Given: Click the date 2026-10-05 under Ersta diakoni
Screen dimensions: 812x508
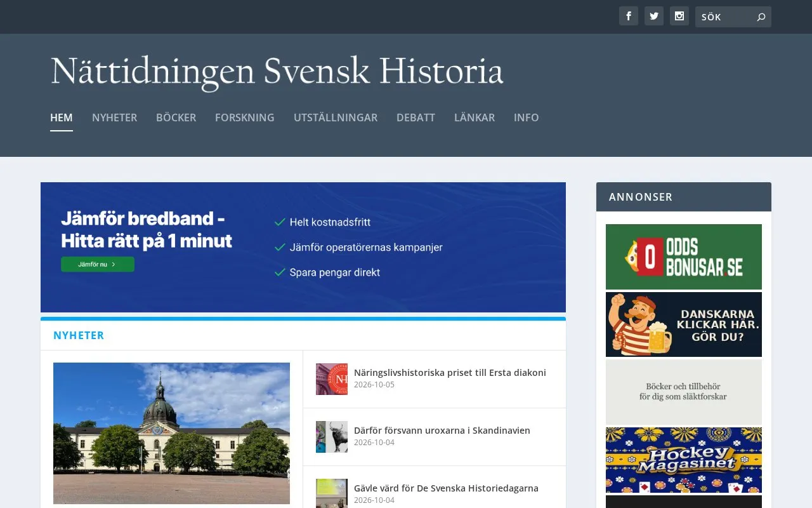Looking at the screenshot, I should (x=374, y=385).
